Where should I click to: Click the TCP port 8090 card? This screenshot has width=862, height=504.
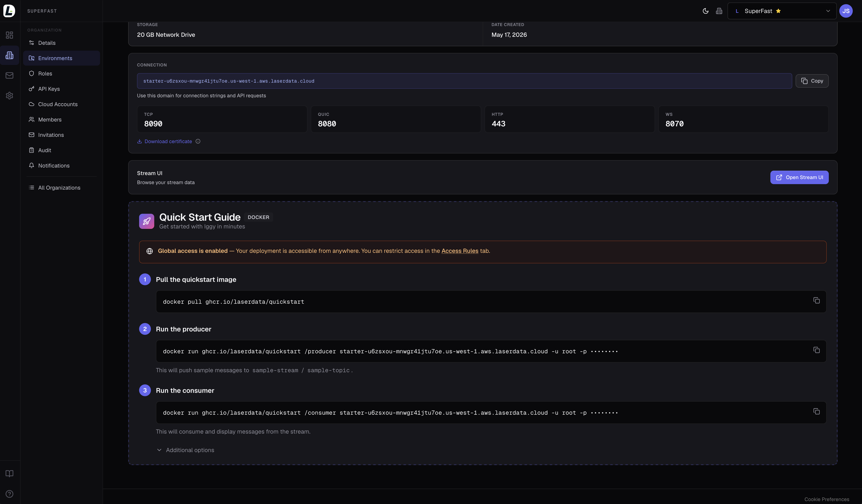click(222, 119)
